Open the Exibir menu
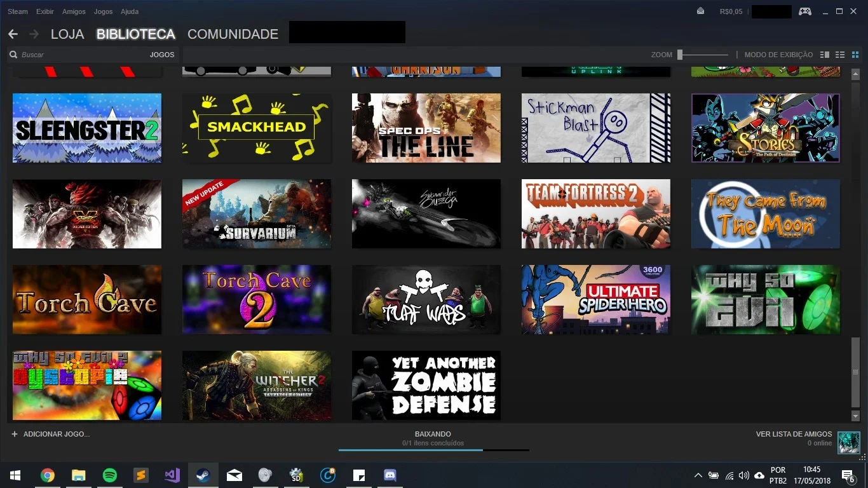The image size is (868, 488). 45,11
